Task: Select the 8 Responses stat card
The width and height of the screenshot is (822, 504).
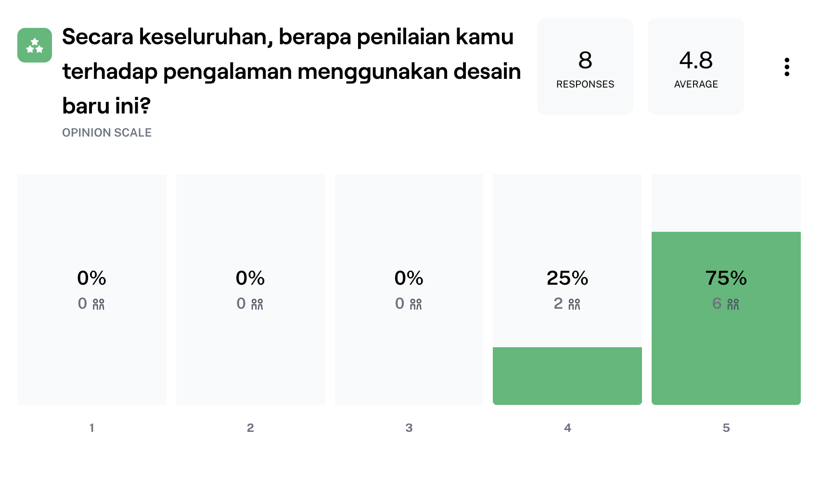Action: (585, 66)
